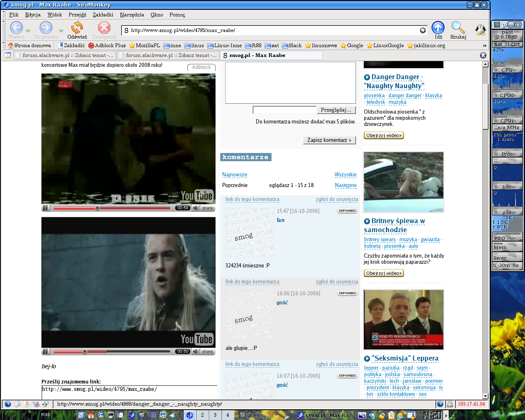Open KDE menu button in taskbar
This screenshot has width=525, height=420.
pos(81,415)
